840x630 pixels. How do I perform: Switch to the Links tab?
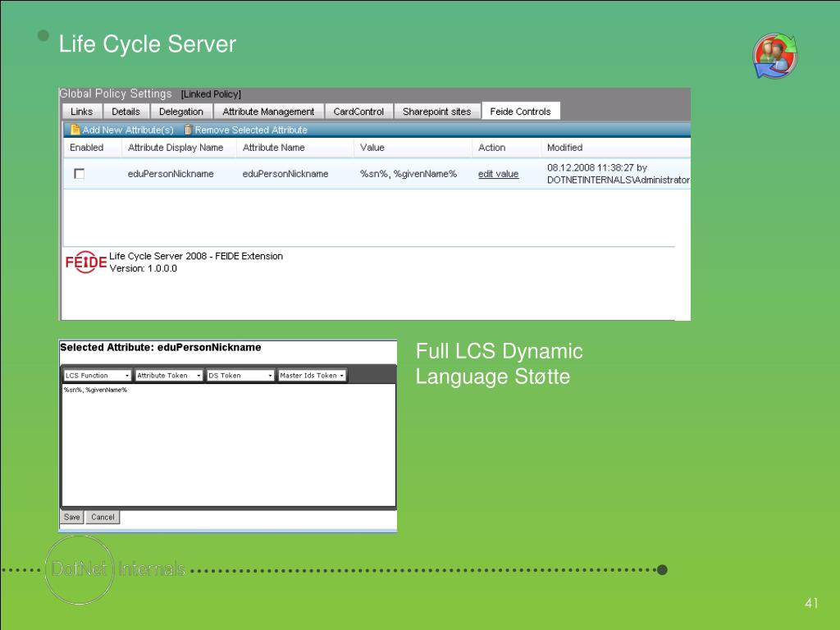click(x=82, y=112)
